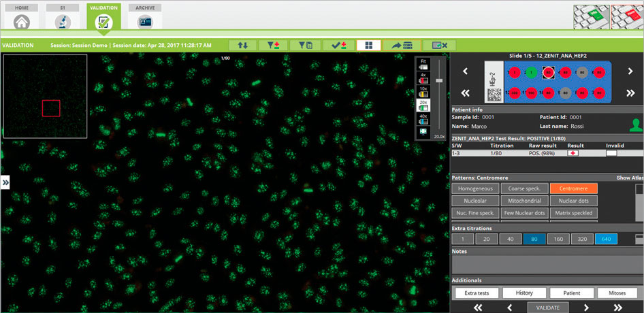
Task: Toggle the Invalid checkbox for sample 1-3
Action: [611, 153]
